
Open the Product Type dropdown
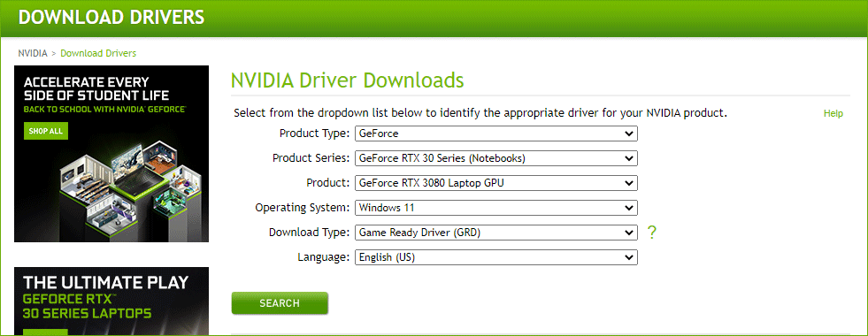(496, 134)
